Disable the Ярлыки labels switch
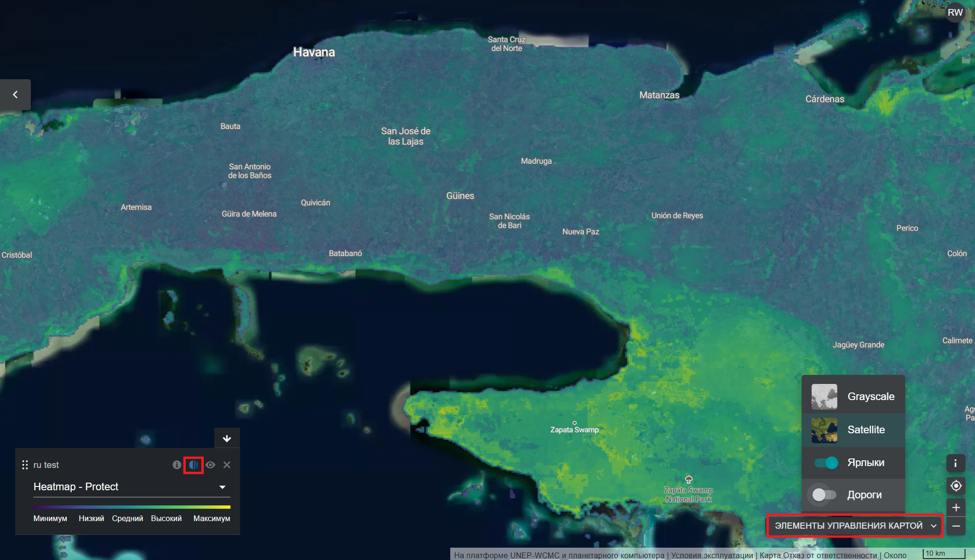This screenshot has height=560, width=975. click(826, 463)
